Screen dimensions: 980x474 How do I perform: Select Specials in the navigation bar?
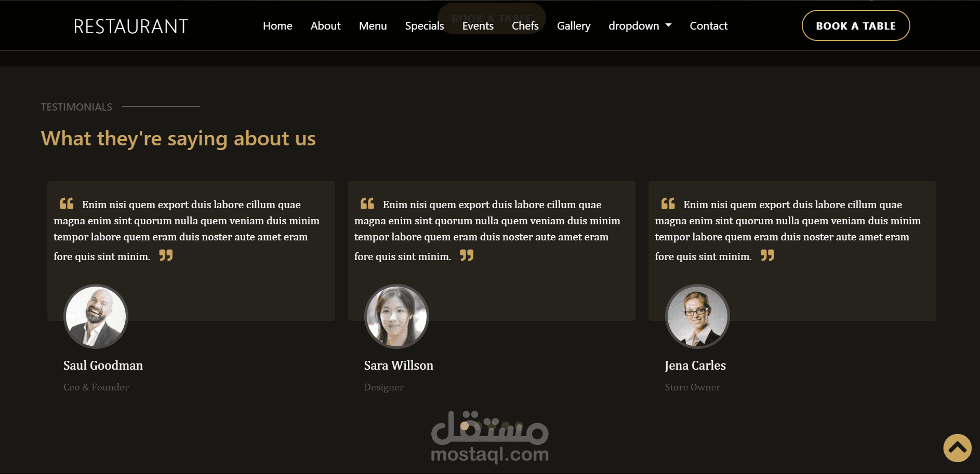(425, 26)
